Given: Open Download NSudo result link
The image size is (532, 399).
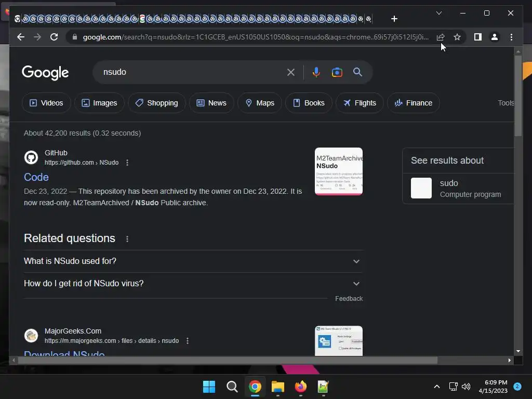Looking at the screenshot, I should point(64,353).
